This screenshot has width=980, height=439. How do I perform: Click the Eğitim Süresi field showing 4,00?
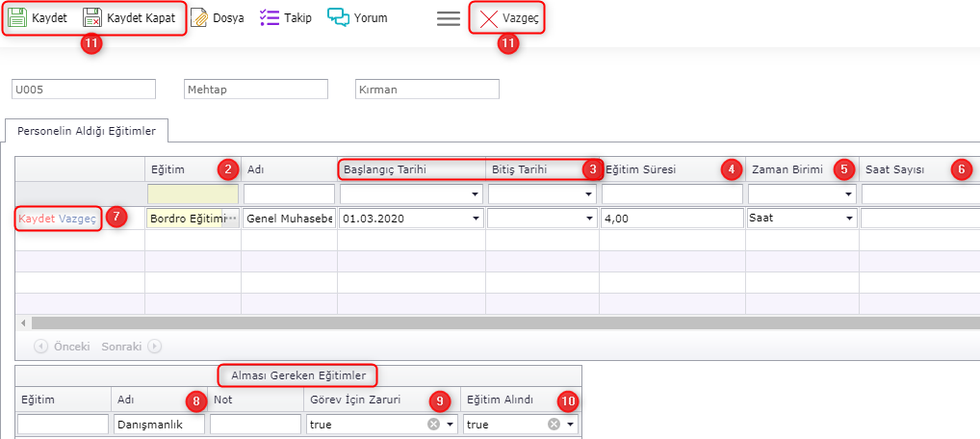point(671,219)
